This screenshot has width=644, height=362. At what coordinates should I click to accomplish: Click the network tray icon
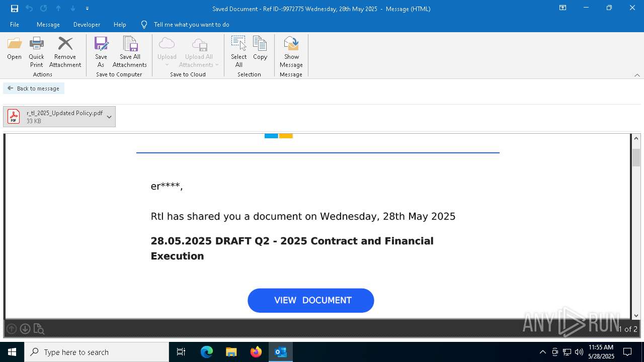[x=567, y=352]
